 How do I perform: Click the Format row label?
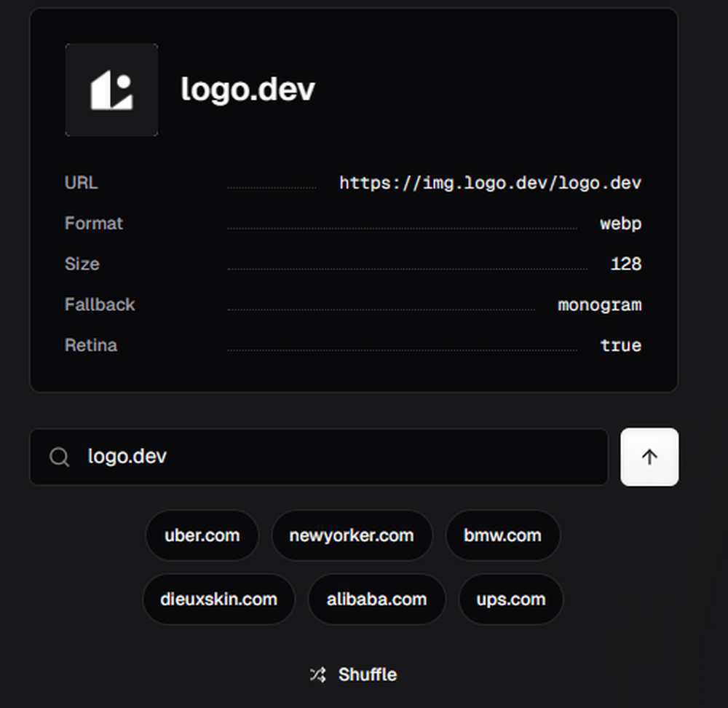(94, 224)
